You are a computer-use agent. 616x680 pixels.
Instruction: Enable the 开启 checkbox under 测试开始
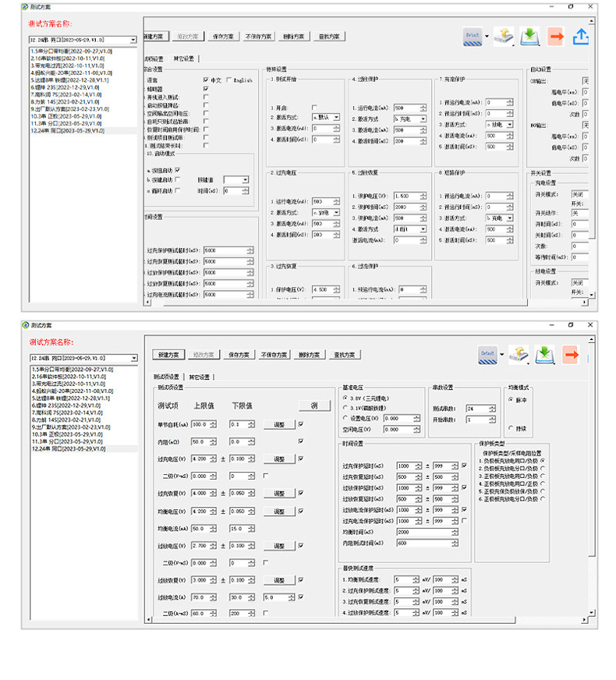coord(314,107)
